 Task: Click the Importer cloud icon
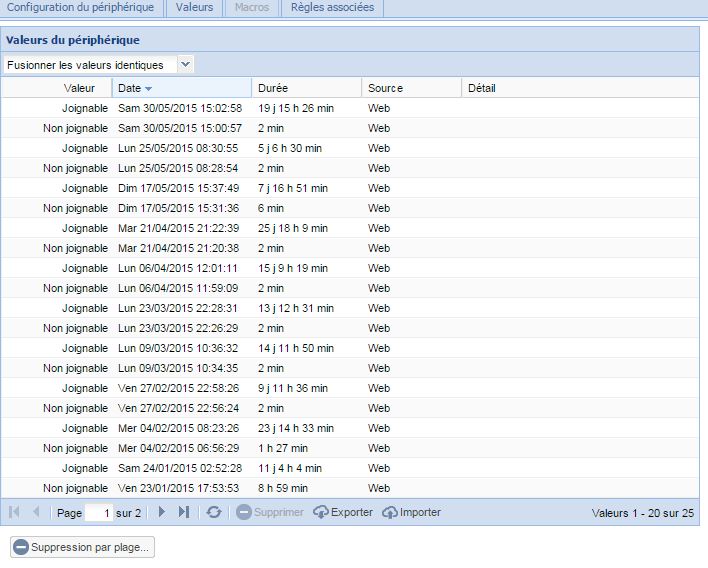coord(390,512)
